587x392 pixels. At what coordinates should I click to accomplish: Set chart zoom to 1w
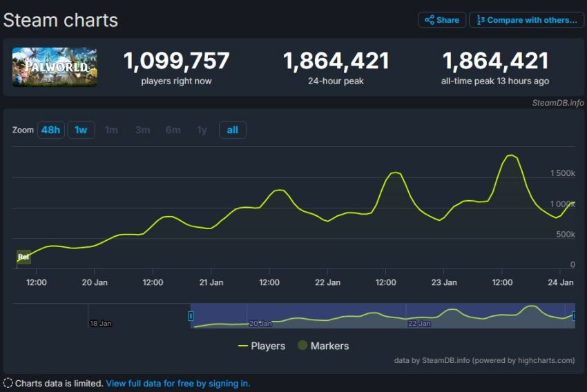81,130
